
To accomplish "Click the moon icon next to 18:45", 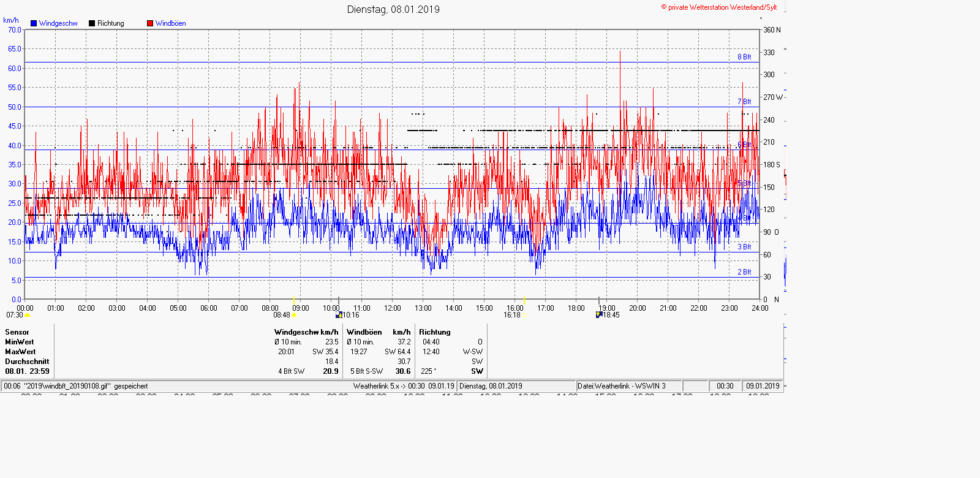I will [x=599, y=315].
